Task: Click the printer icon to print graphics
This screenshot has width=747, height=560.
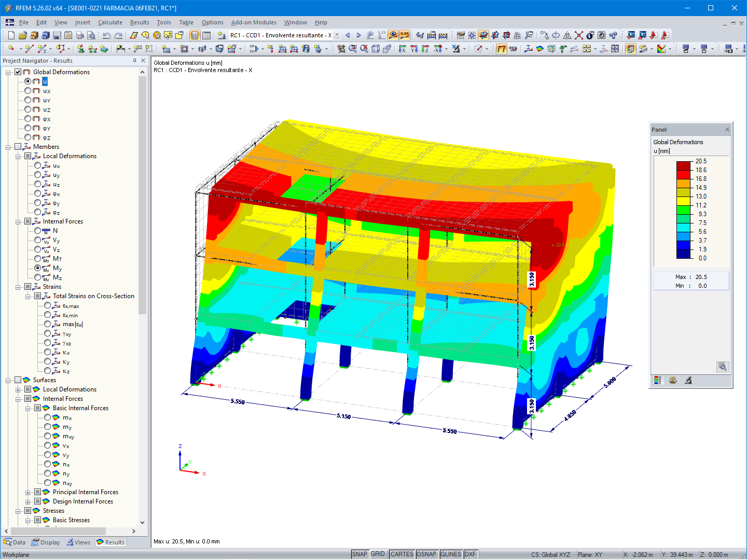Action: coord(79,35)
